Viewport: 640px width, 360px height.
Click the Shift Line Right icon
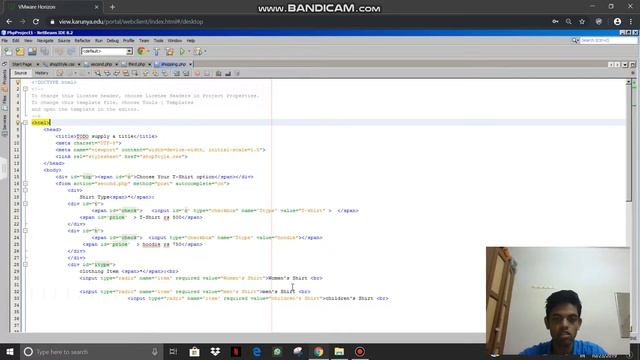pos(186,73)
